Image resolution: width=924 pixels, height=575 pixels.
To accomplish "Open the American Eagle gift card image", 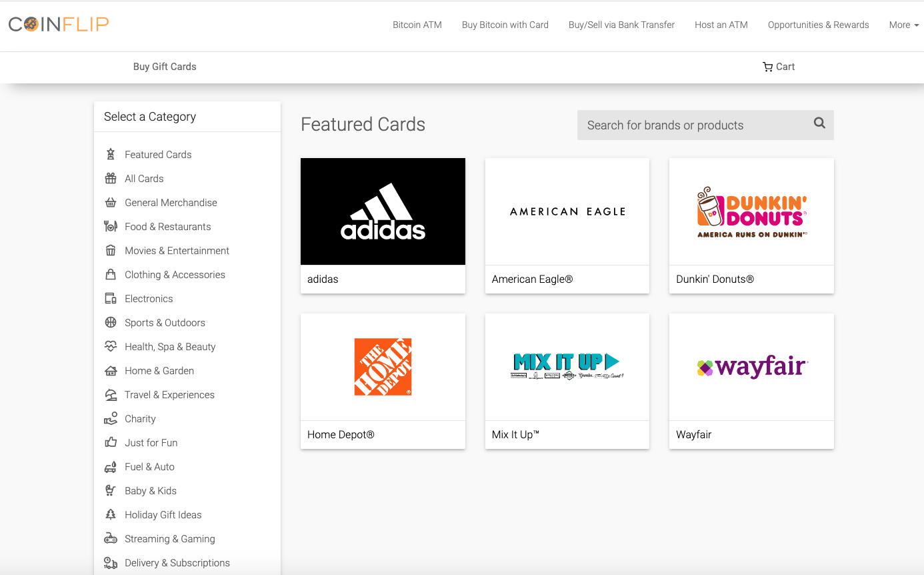I will click(567, 211).
